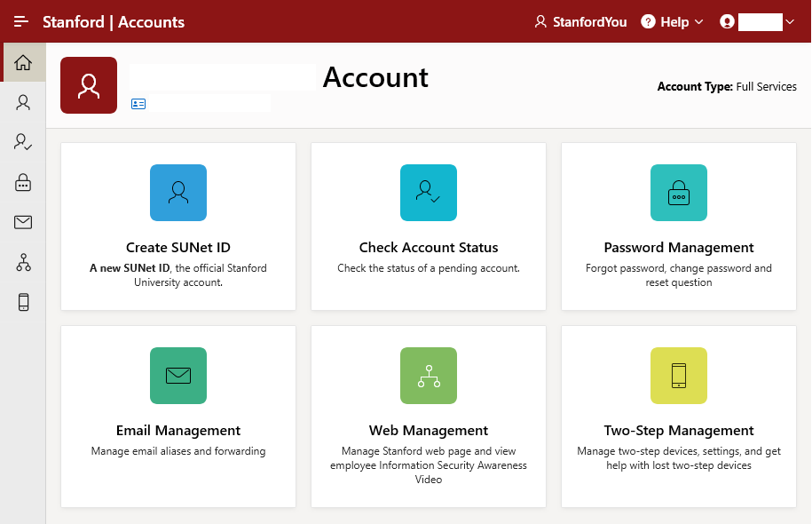Click the user avatar icon in header
Image resolution: width=812 pixels, height=524 pixels.
(727, 22)
